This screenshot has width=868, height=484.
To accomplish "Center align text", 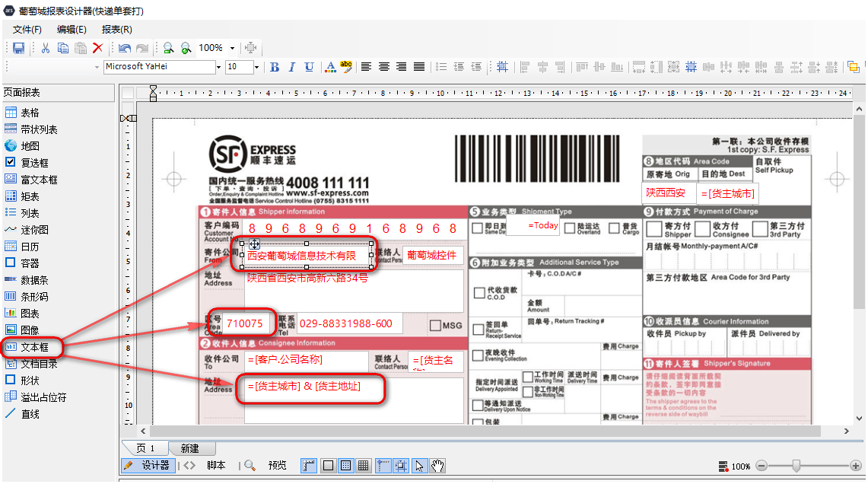I will coord(383,67).
